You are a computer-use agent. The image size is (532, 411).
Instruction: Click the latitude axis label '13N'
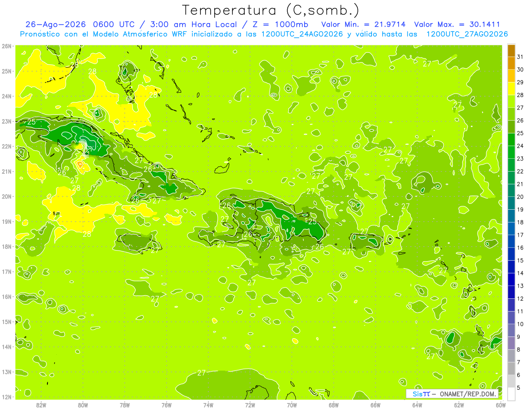click(x=7, y=372)
